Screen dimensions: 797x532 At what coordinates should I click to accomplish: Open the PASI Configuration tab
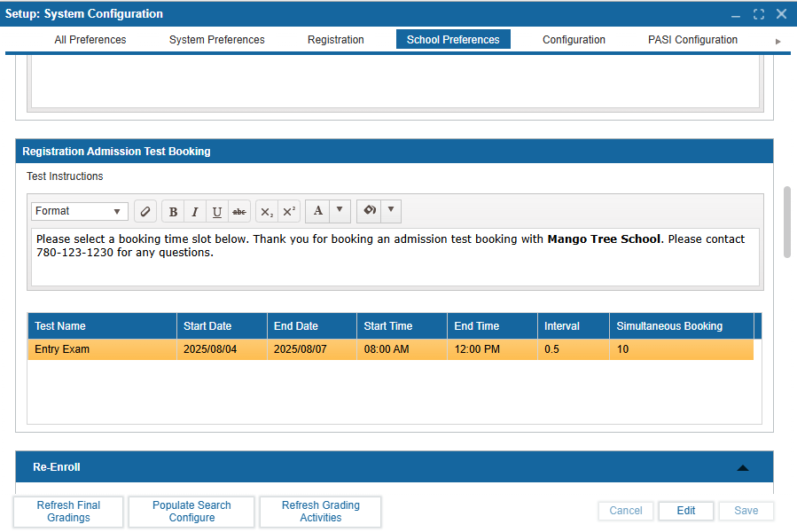pos(692,40)
